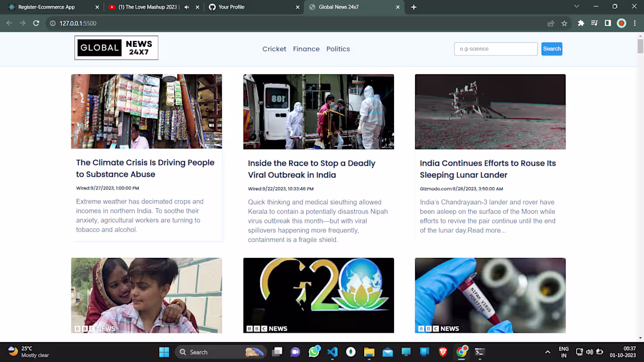Open the Politics section link

point(338,49)
